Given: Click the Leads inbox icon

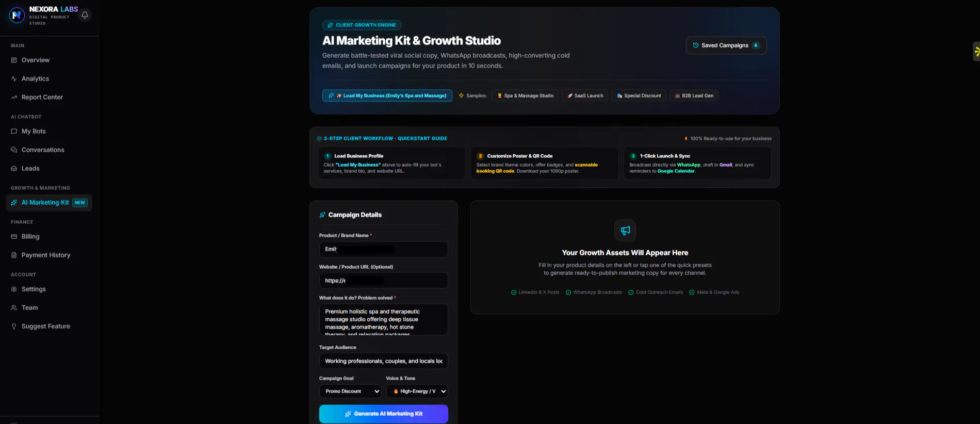Looking at the screenshot, I should coord(14,169).
